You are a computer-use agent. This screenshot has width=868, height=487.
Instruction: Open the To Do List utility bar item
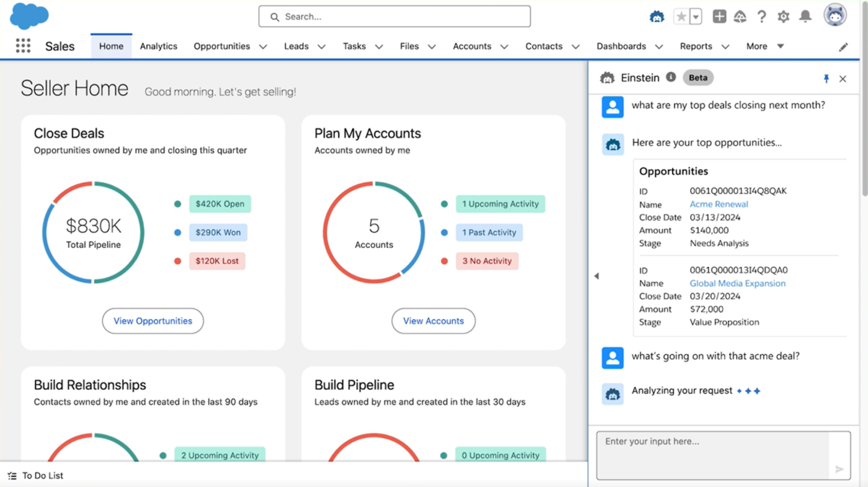click(x=36, y=476)
